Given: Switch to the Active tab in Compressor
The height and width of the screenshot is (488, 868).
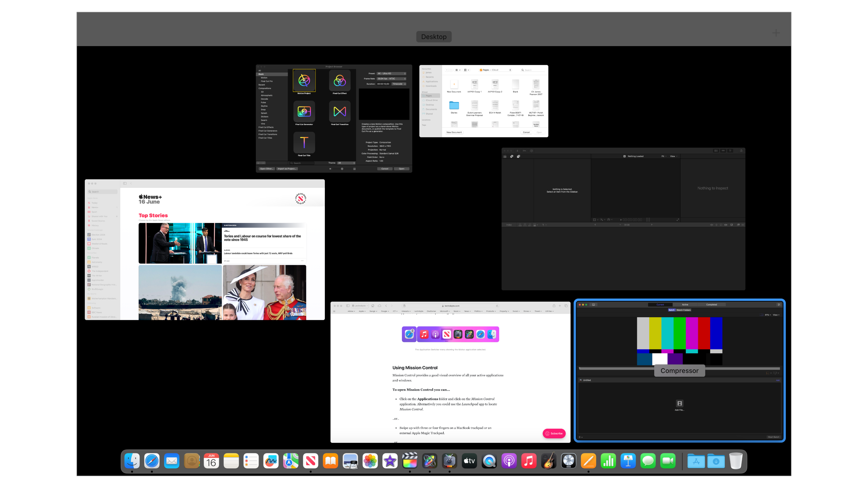Looking at the screenshot, I should [685, 305].
